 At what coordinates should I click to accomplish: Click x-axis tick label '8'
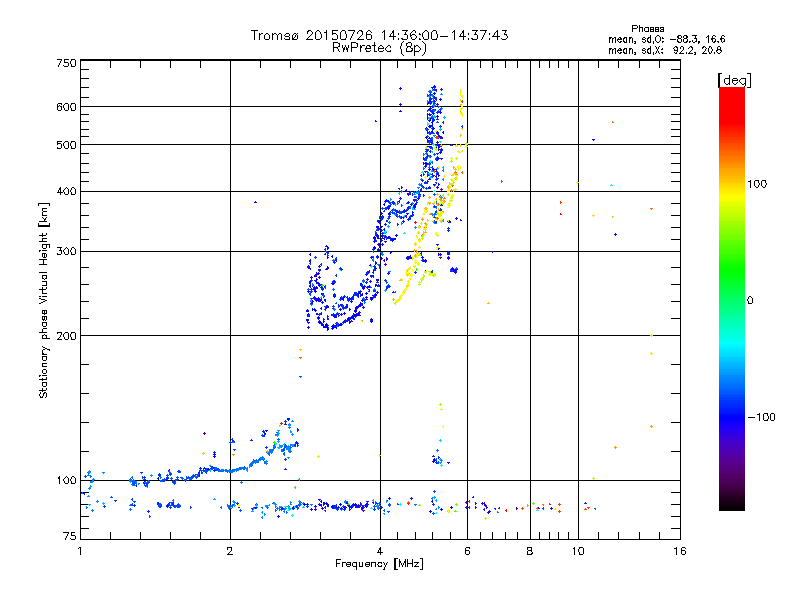[x=530, y=551]
